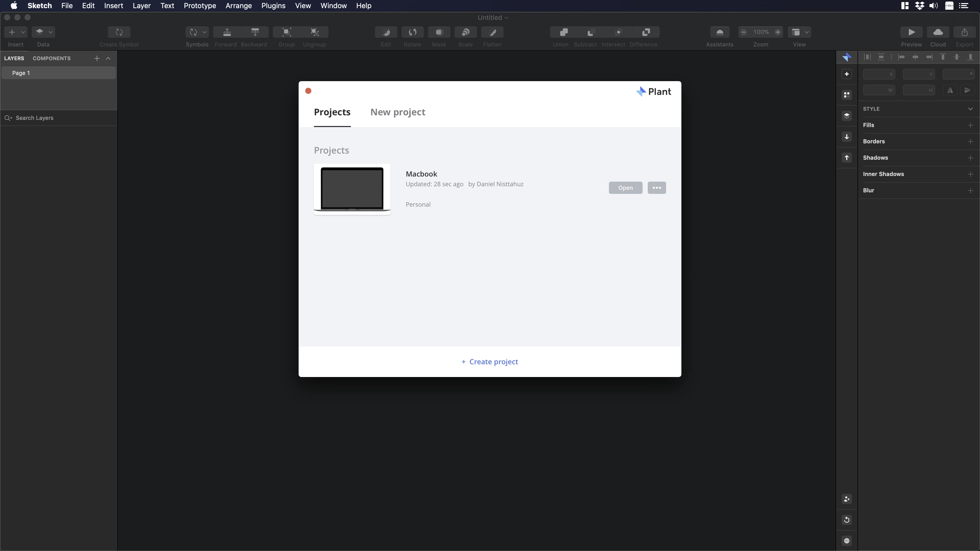Click the Plant plugin icon in sidebar
Image resolution: width=980 pixels, height=551 pixels.
847,57
